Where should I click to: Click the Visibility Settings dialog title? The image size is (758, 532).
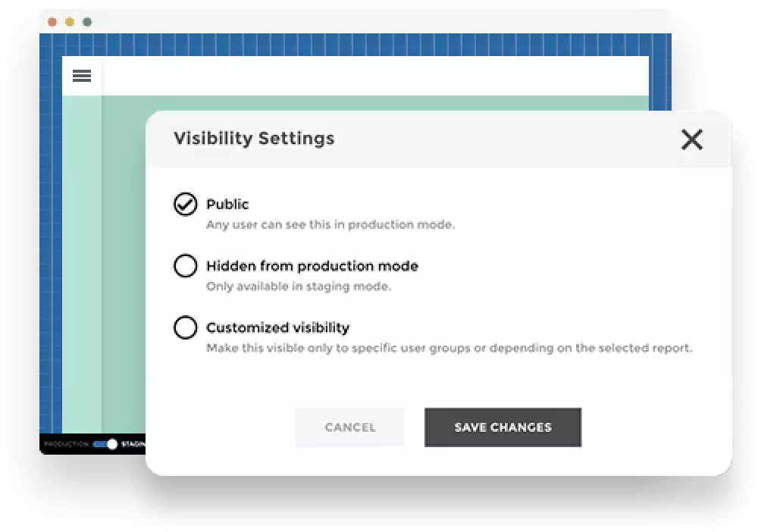coord(254,139)
